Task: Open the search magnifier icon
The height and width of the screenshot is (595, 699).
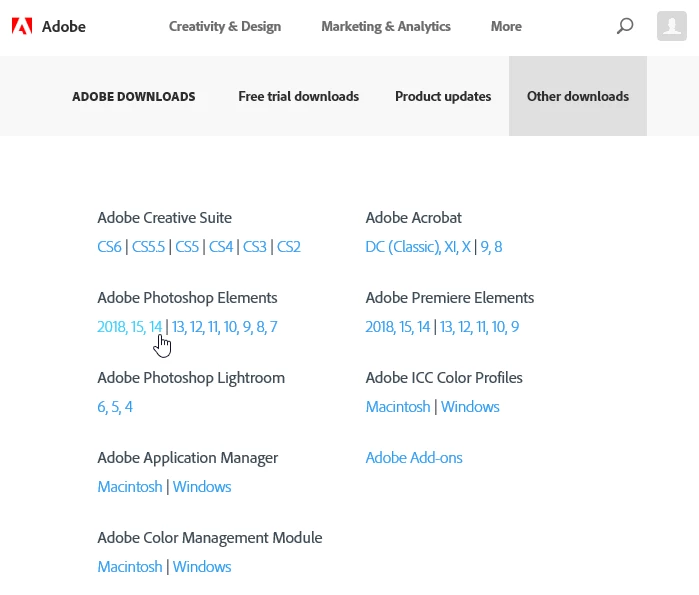Action: pos(625,26)
